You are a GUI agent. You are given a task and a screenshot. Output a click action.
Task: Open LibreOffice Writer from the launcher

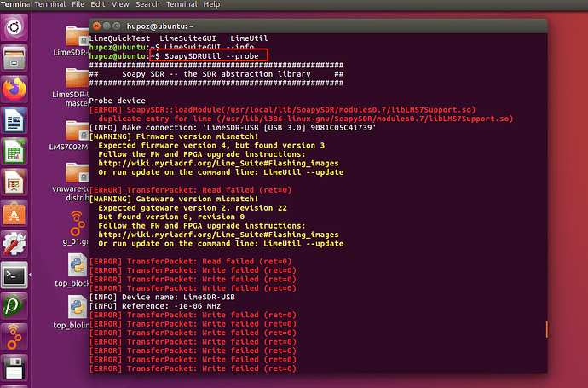(14, 120)
